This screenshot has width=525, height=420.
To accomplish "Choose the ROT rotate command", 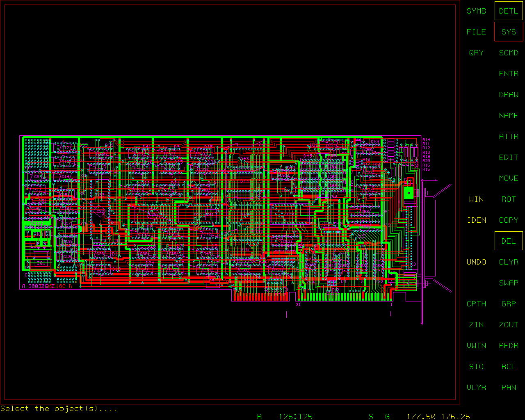I will tap(509, 199).
